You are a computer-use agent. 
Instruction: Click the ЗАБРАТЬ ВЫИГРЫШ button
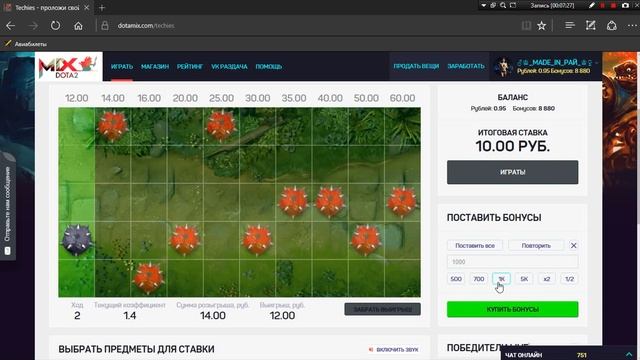382,309
